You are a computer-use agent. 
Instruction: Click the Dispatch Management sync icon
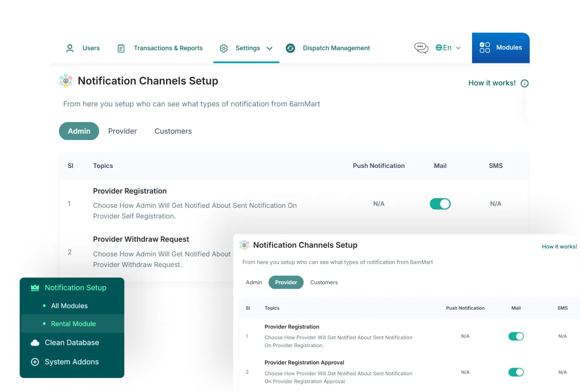tap(290, 48)
